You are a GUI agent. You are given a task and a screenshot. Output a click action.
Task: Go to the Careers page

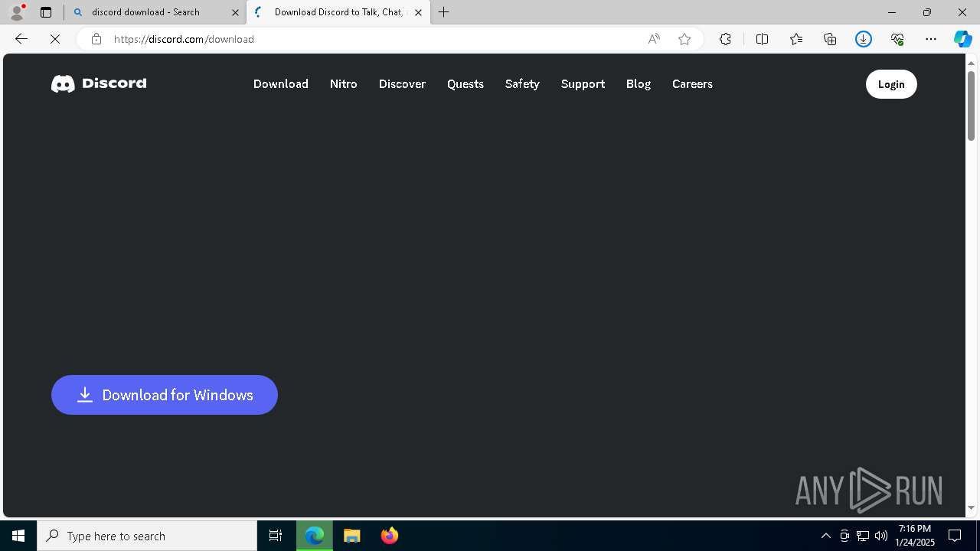(692, 84)
